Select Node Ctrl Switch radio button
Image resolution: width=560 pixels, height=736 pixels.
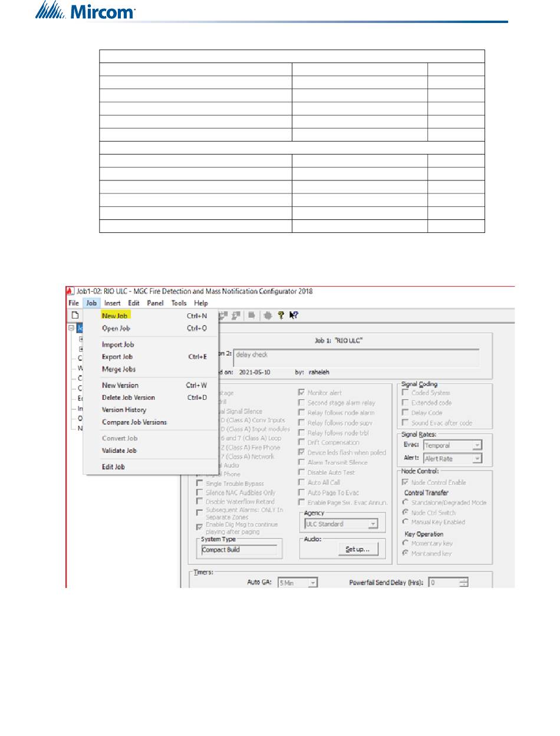[x=405, y=512]
